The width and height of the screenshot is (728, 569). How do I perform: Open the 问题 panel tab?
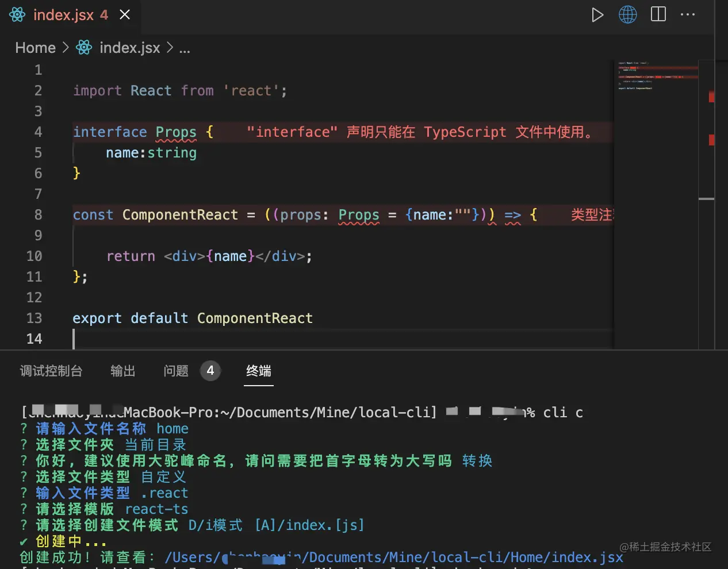click(175, 371)
